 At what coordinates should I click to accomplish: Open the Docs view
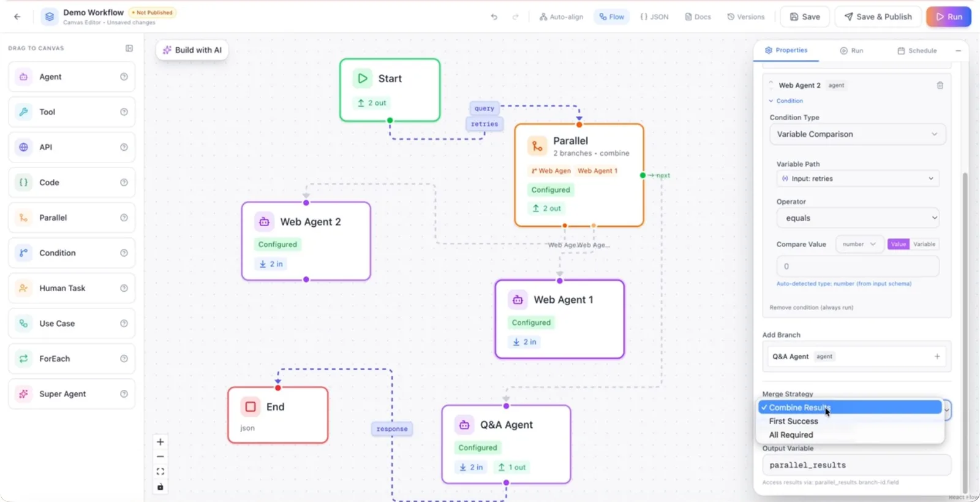coord(698,17)
